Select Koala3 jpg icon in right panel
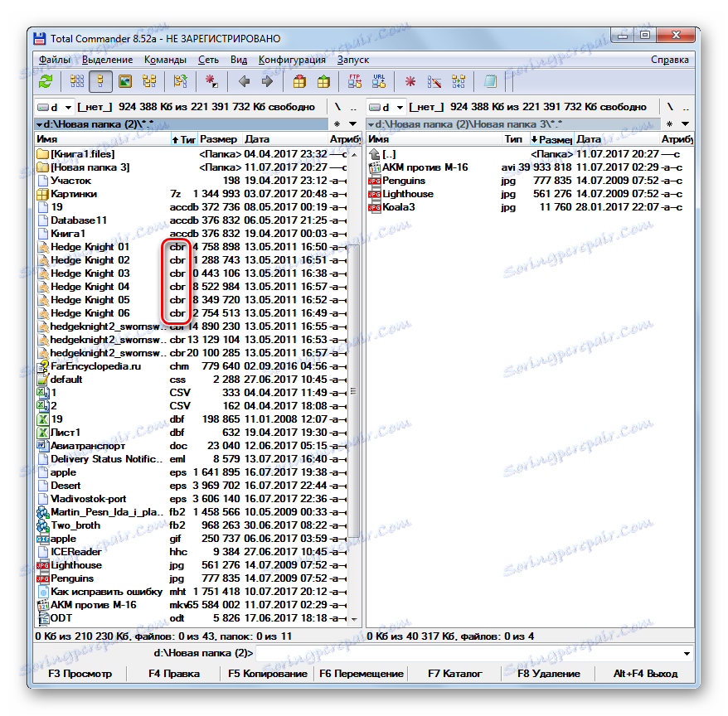The image size is (728, 716). click(374, 207)
